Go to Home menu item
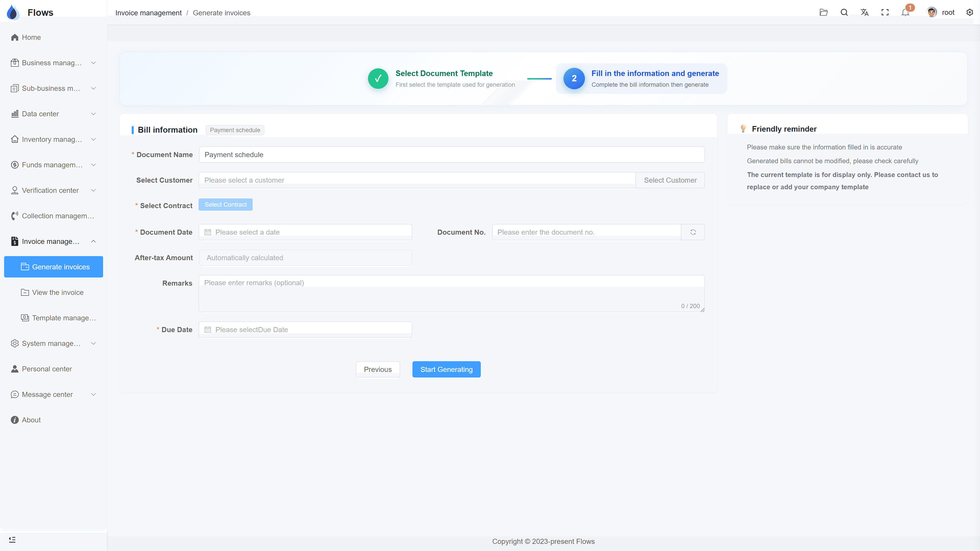 pyautogui.click(x=54, y=37)
